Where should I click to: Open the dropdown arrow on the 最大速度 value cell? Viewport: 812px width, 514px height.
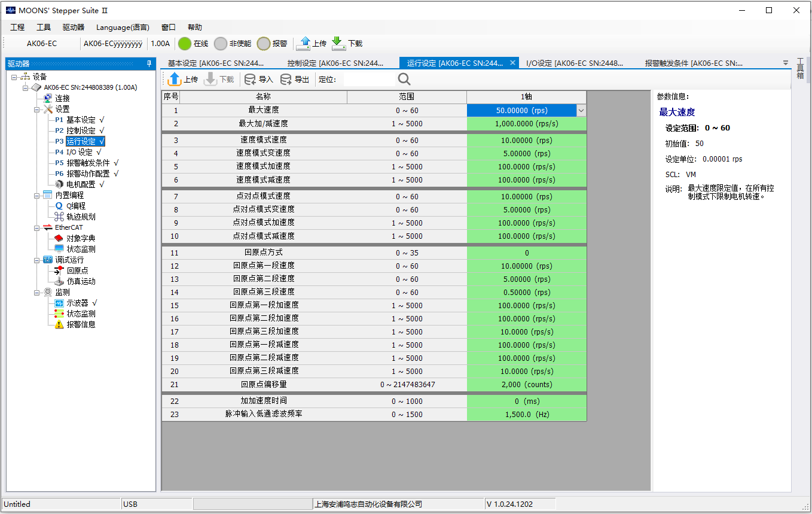pyautogui.click(x=581, y=111)
